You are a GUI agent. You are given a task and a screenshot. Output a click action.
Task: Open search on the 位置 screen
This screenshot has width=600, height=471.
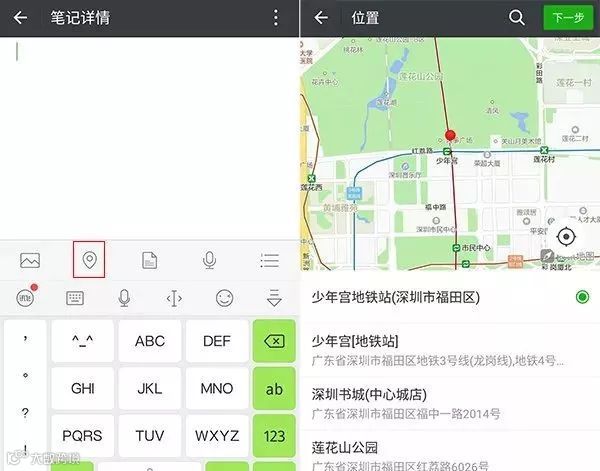pos(517,18)
